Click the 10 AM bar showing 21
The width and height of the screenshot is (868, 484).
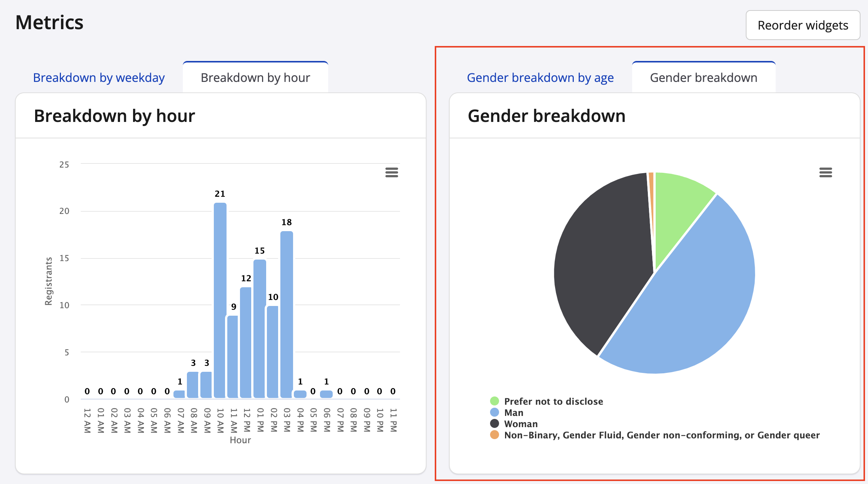(220, 299)
